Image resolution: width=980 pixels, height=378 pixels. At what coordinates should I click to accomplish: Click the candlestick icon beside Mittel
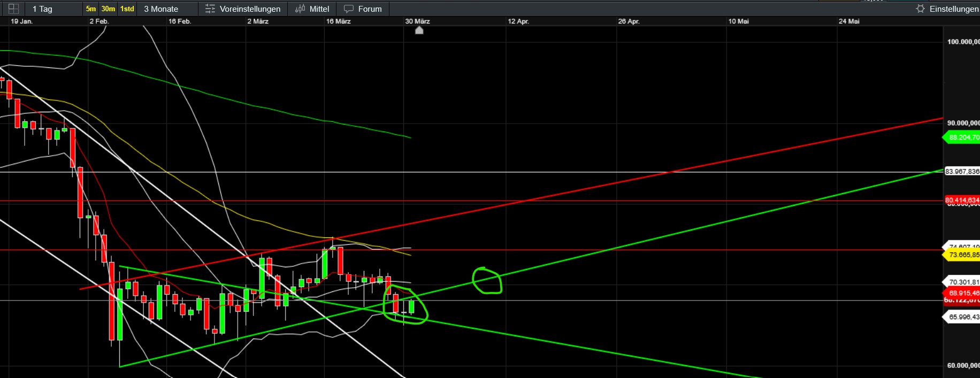pyautogui.click(x=300, y=9)
